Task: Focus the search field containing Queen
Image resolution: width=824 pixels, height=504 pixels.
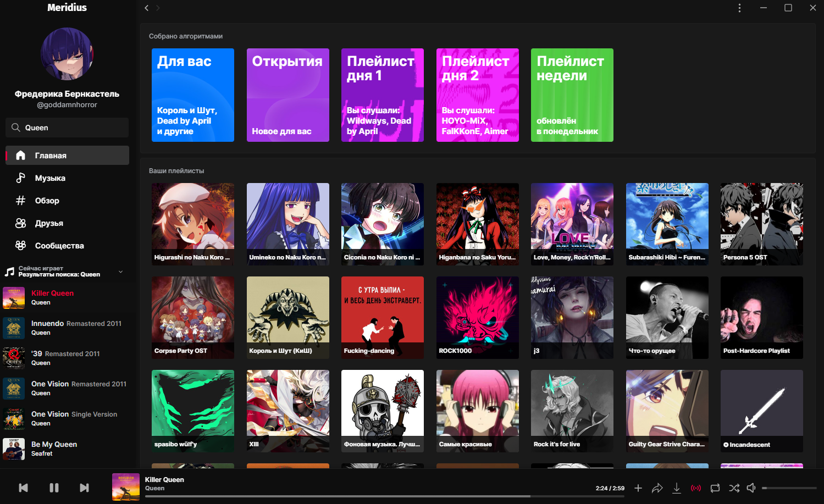Action: point(67,128)
